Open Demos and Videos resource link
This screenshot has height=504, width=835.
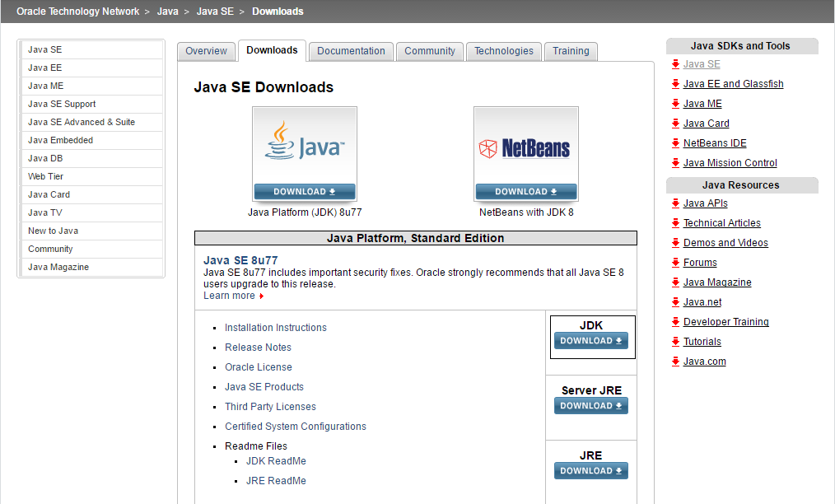coord(725,242)
